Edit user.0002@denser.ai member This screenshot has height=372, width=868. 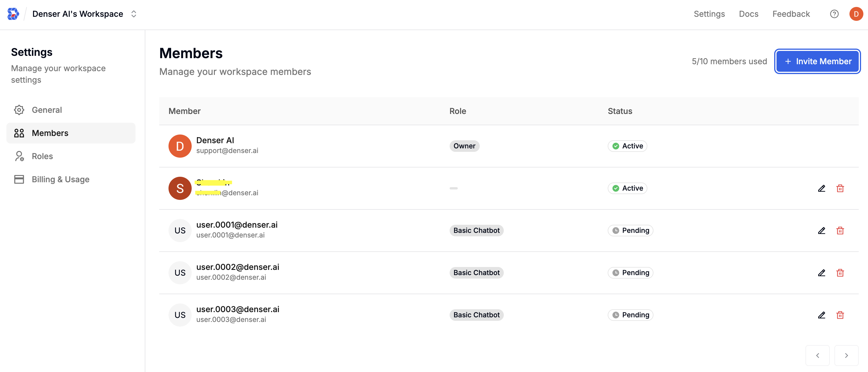click(x=821, y=273)
